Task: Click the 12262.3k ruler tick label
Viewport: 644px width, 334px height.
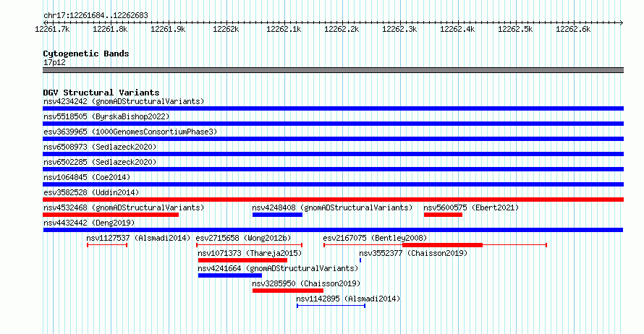Action: [x=399, y=29]
